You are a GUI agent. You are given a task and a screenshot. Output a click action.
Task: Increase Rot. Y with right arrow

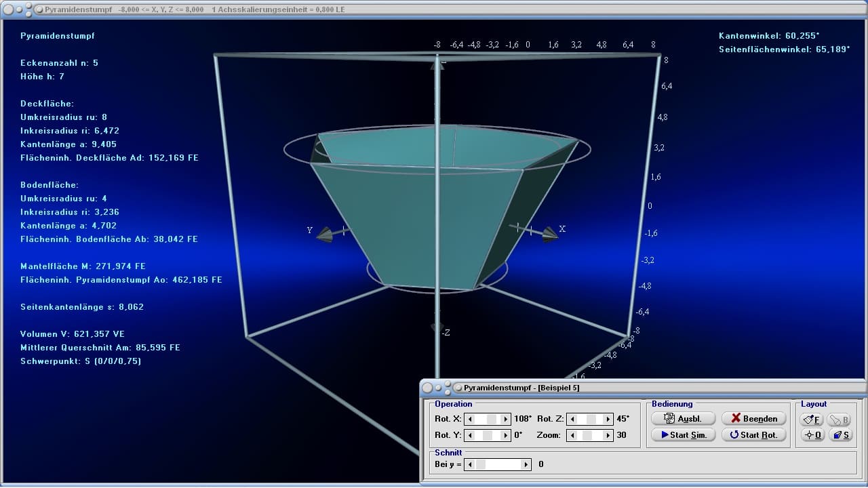coord(505,435)
